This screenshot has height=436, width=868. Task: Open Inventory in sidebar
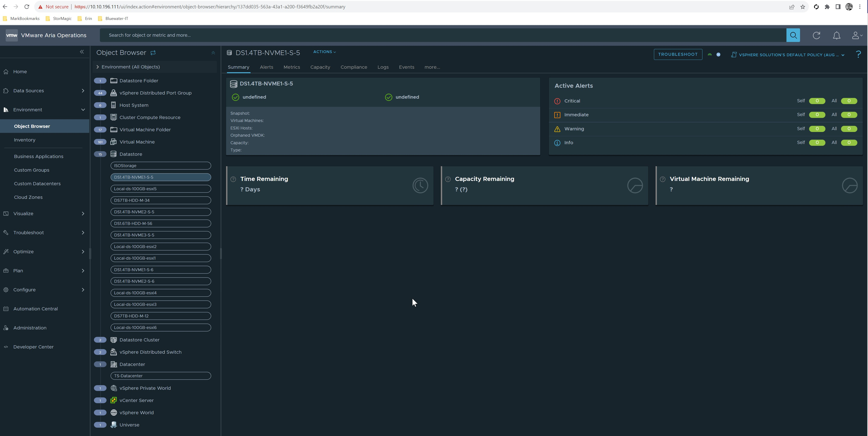point(25,140)
